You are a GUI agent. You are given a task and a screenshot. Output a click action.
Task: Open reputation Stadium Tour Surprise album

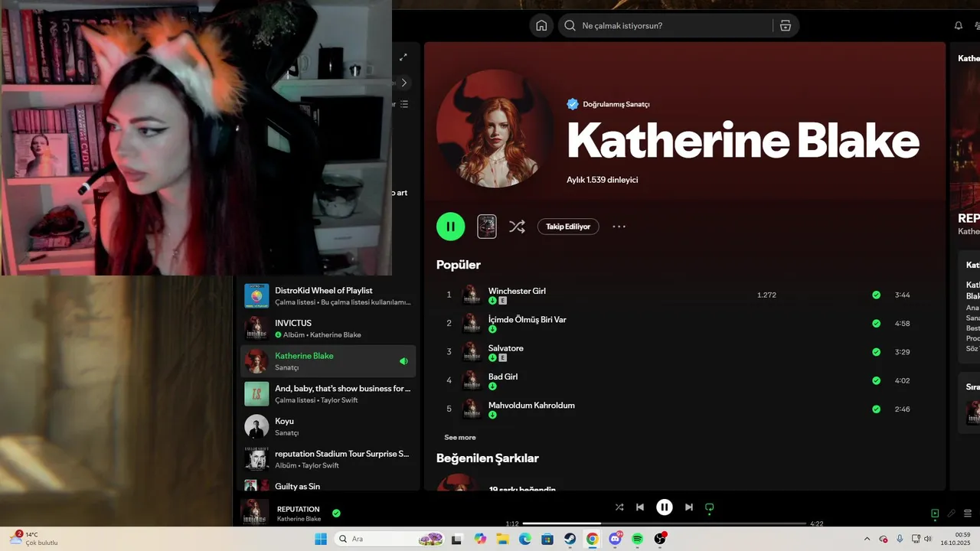pyautogui.click(x=328, y=459)
